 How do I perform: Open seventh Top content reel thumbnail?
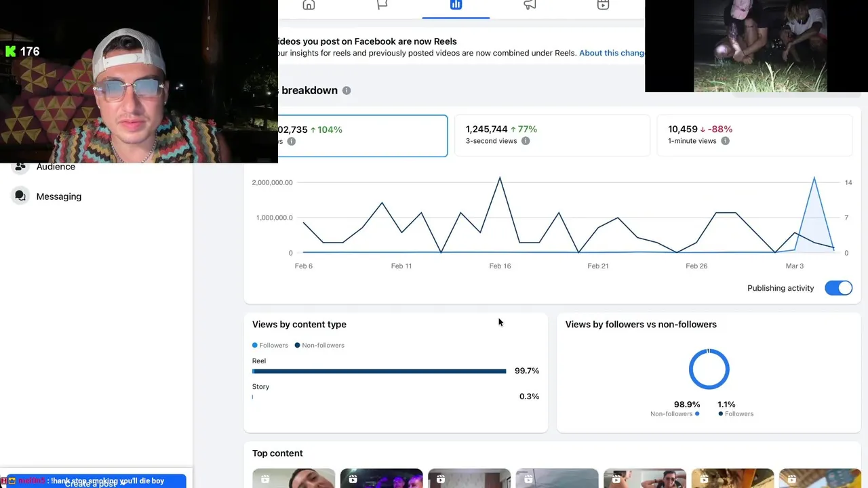[821, 479]
